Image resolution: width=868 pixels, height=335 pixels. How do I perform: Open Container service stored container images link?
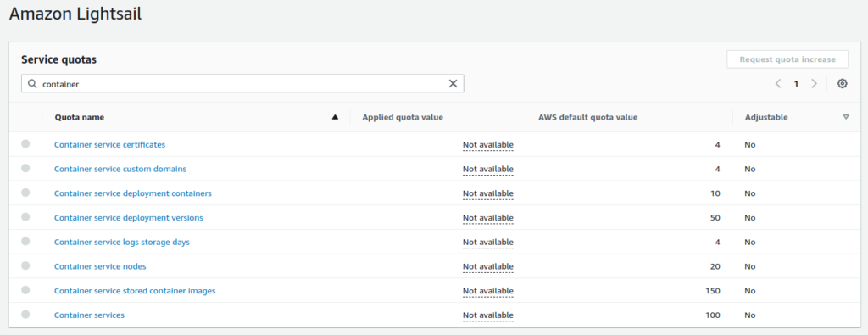(135, 291)
